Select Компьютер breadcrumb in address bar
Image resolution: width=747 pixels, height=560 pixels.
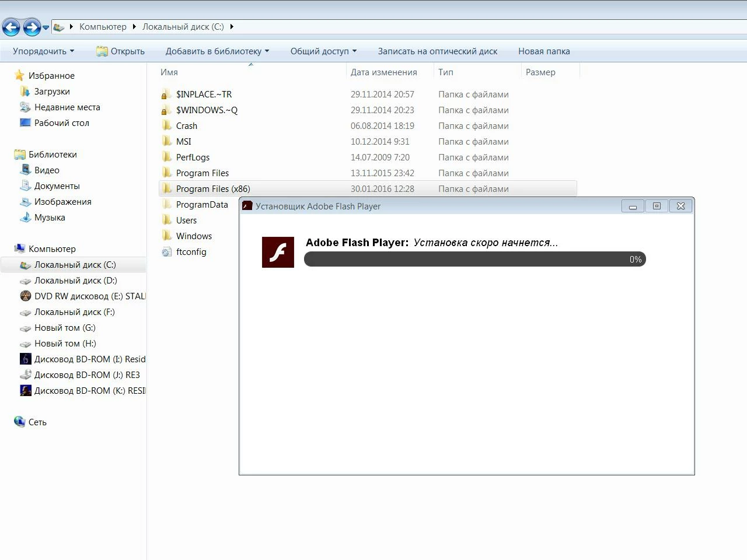(x=103, y=27)
